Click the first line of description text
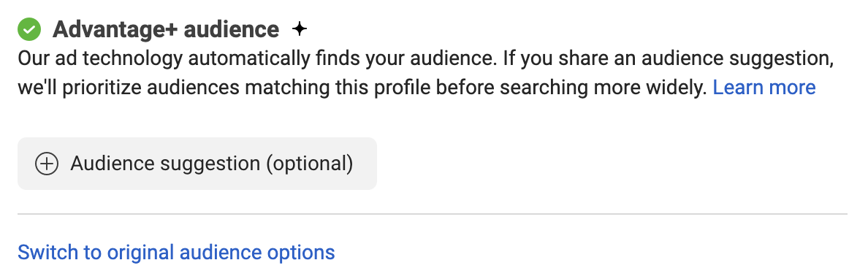868x279 pixels. pyautogui.click(x=426, y=58)
